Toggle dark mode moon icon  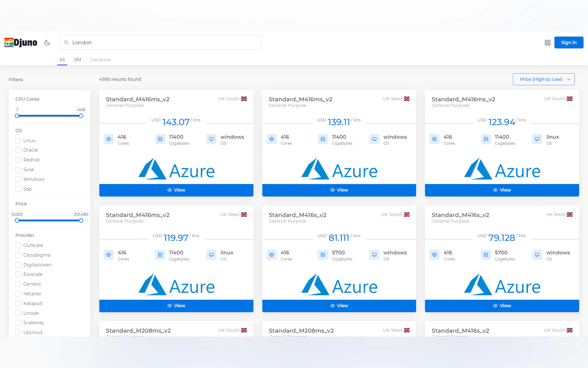pos(47,43)
